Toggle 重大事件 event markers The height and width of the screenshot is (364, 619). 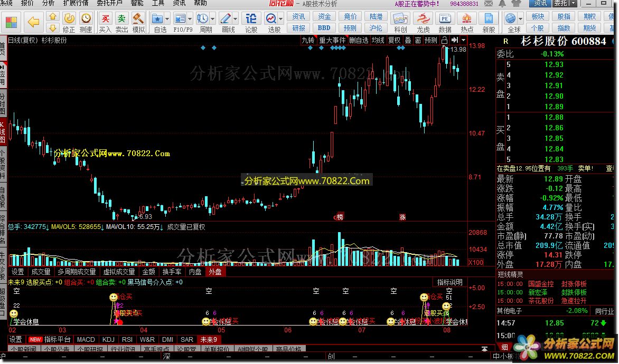332,40
